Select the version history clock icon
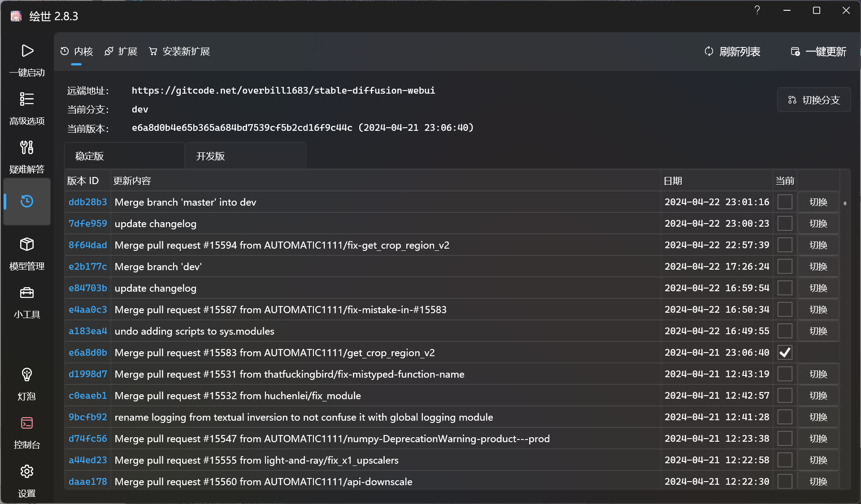Screen dimensions: 861x504 tap(27, 201)
